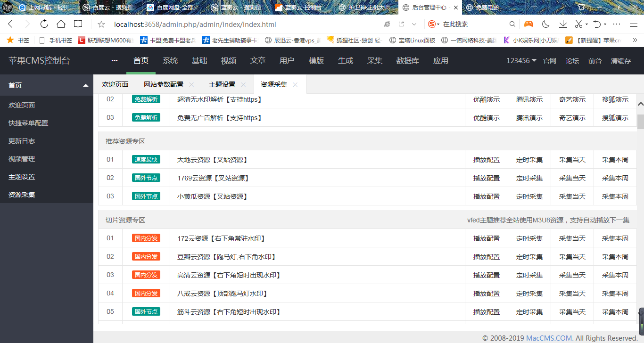Open the reading mode book icon
The image size is (644, 343).
point(78,24)
